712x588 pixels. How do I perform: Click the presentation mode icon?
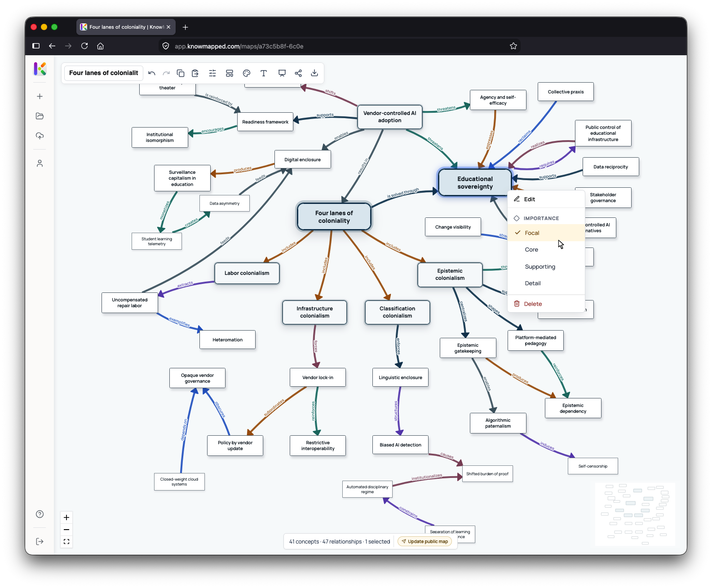[282, 73]
